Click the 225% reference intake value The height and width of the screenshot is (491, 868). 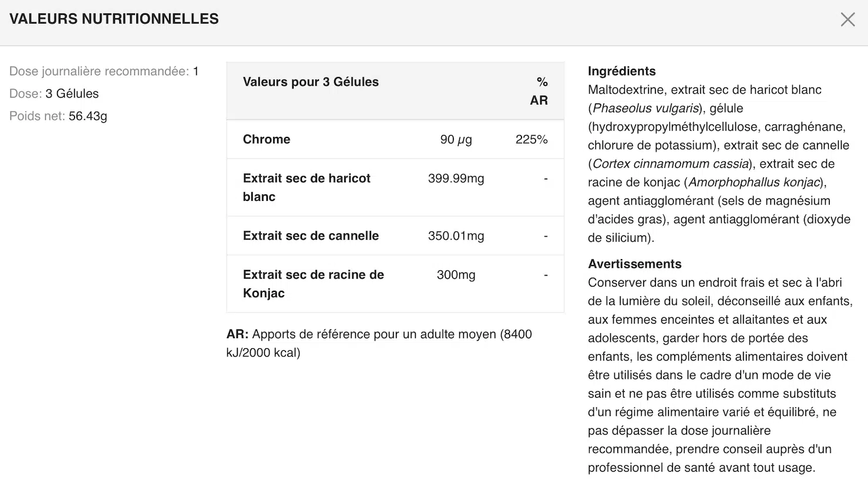(x=531, y=139)
